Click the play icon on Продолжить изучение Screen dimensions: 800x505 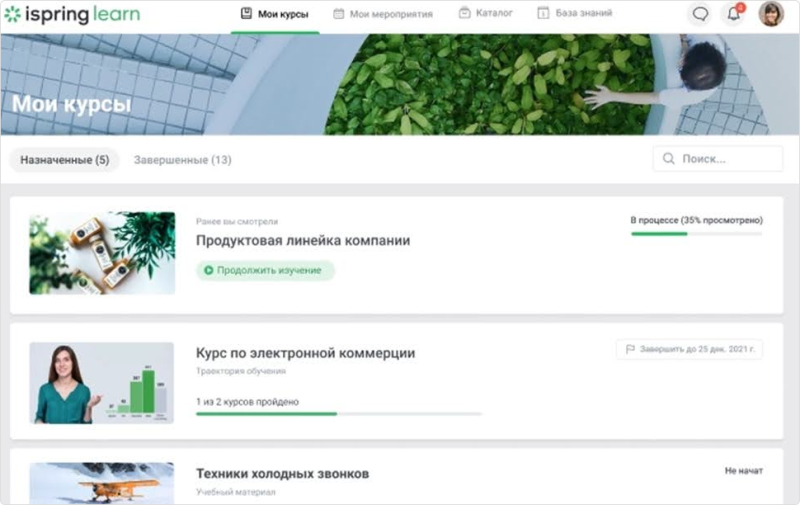coord(208,270)
